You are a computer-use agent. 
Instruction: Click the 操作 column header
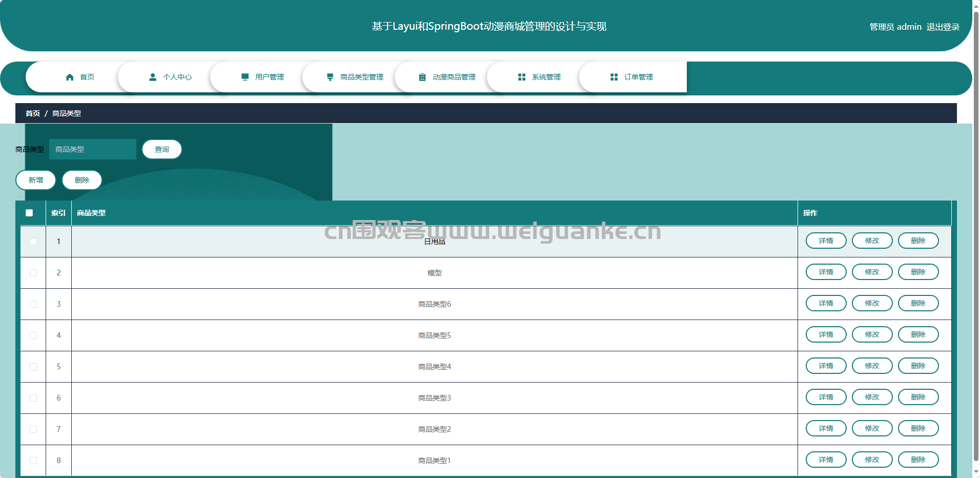(x=874, y=213)
